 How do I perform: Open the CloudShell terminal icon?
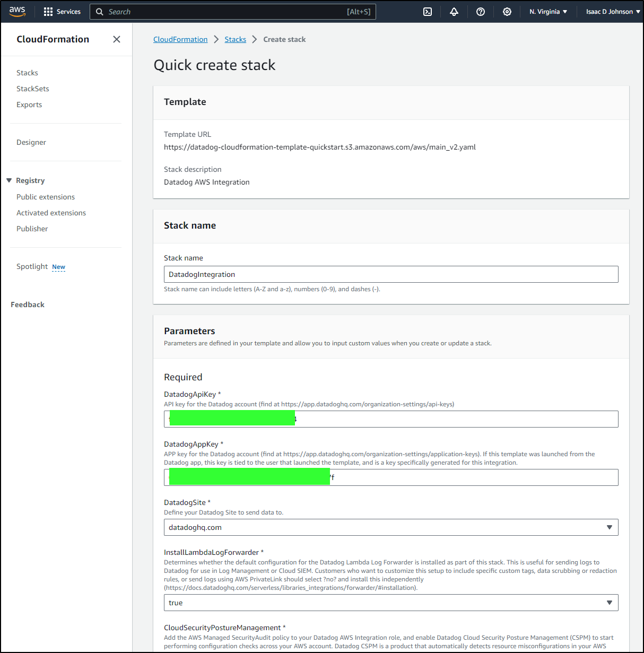(x=428, y=12)
